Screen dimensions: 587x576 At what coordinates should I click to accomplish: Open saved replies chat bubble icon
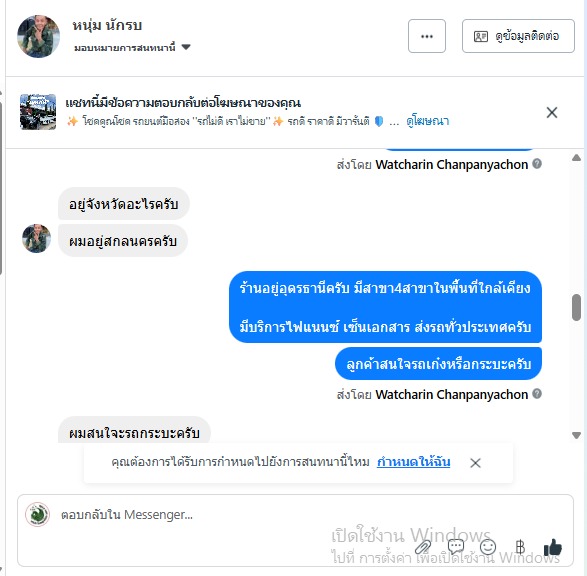[x=456, y=547]
